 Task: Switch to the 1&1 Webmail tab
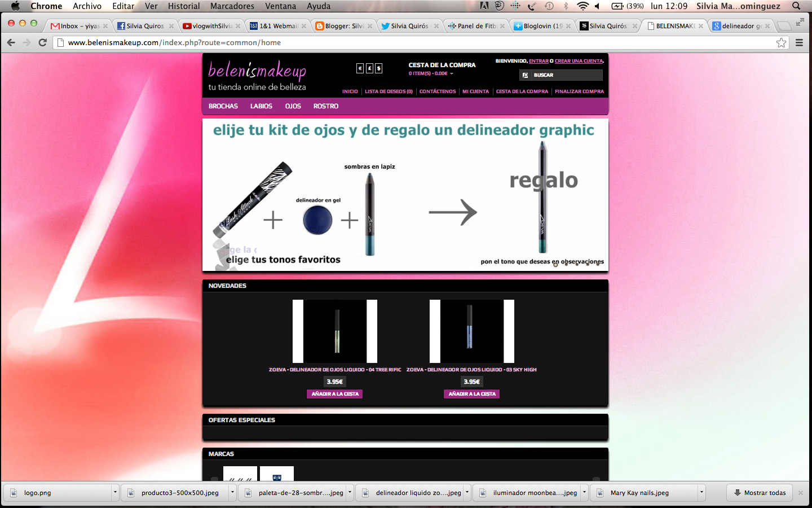pos(278,26)
